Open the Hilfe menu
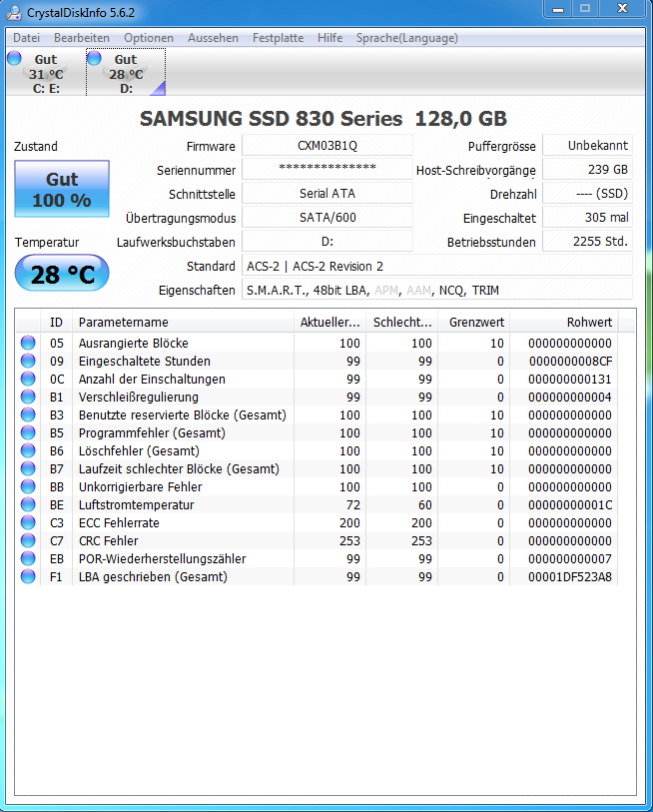 point(329,38)
